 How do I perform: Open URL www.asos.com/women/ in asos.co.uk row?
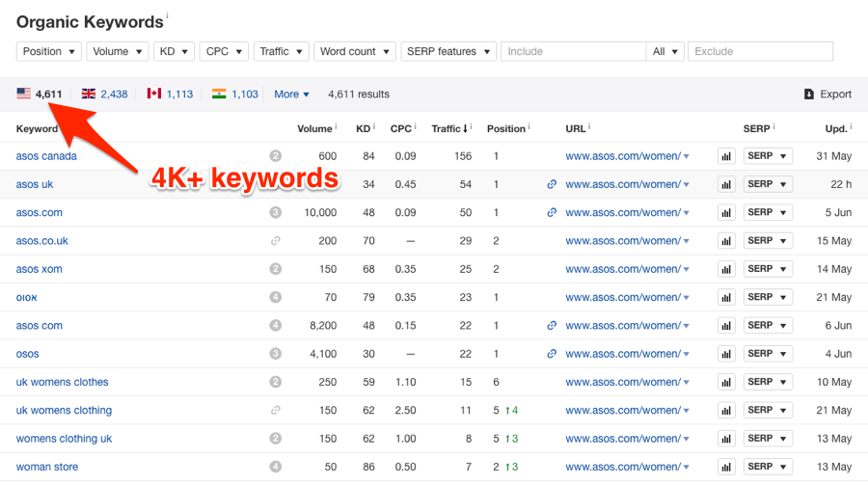pyautogui.click(x=623, y=241)
